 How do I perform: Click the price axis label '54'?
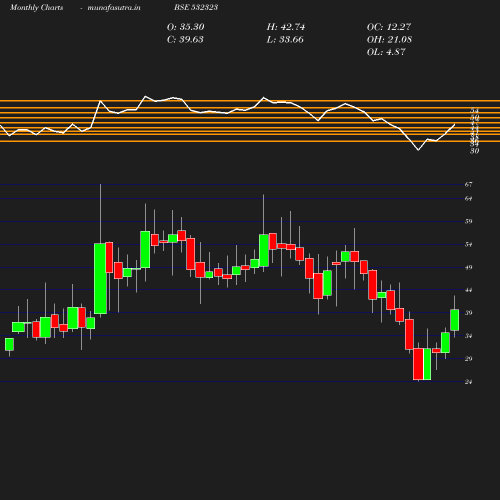[469, 245]
